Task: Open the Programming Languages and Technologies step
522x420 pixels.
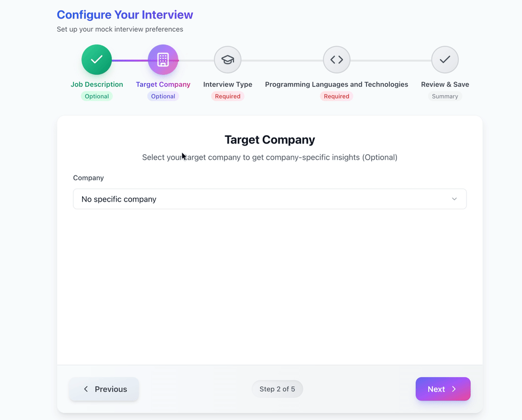Action: tap(336, 84)
